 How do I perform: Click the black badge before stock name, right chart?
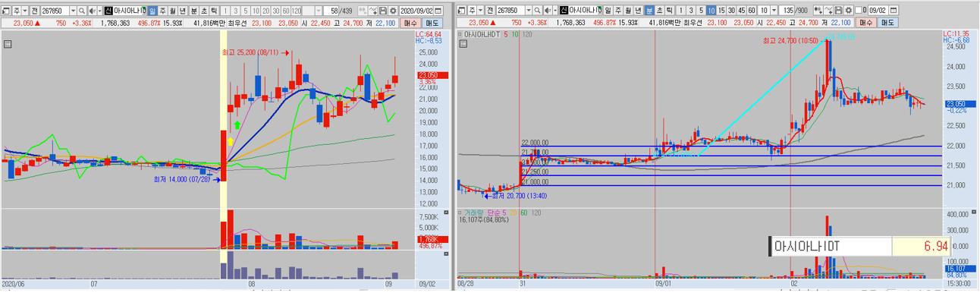[x=564, y=11]
